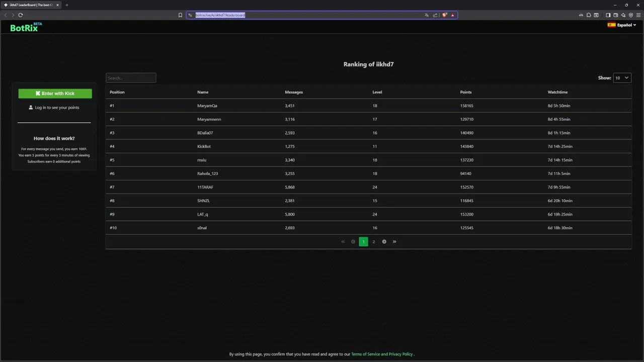
Task: Bookmark this page with the bookmark icon
Action: click(x=180, y=15)
